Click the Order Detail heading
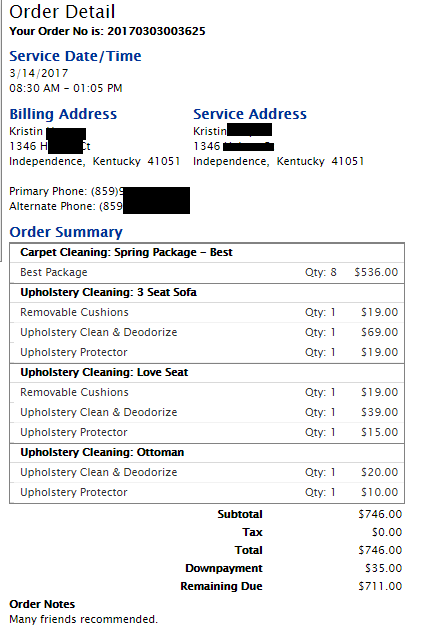The width and height of the screenshot is (442, 629). pyautogui.click(x=62, y=12)
